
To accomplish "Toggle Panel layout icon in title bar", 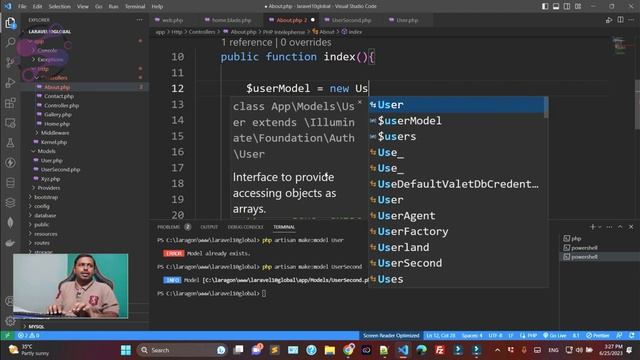I will click(x=556, y=6).
